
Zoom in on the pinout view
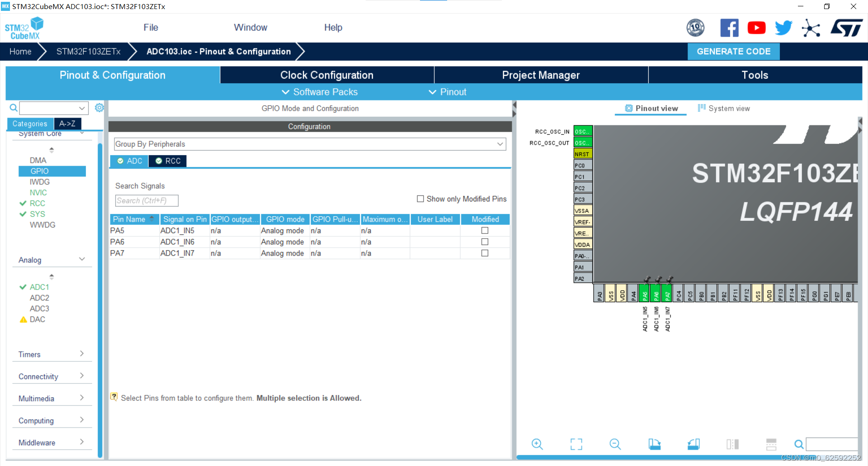[537, 444]
